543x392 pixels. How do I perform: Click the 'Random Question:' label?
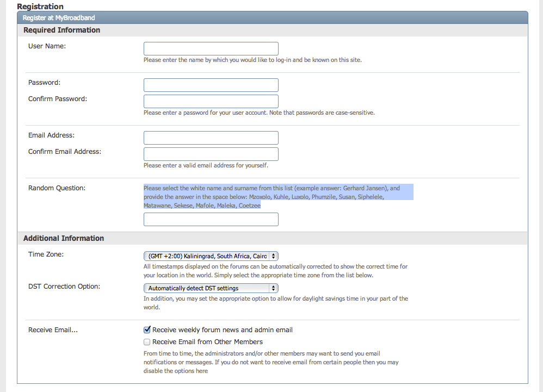[57, 188]
